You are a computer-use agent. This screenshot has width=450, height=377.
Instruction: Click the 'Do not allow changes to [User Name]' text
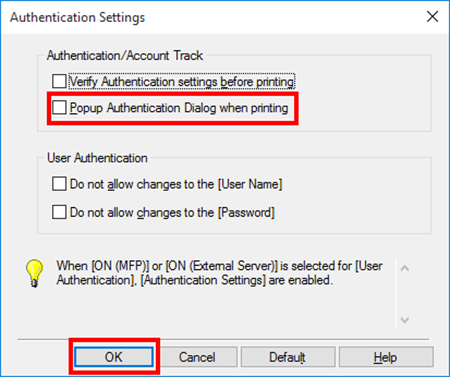click(x=176, y=184)
